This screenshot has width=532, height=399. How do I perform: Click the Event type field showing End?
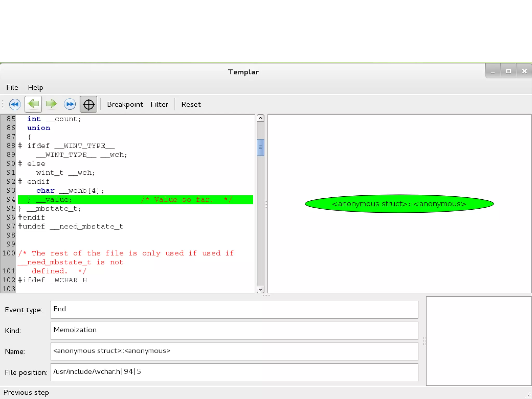[x=234, y=309]
